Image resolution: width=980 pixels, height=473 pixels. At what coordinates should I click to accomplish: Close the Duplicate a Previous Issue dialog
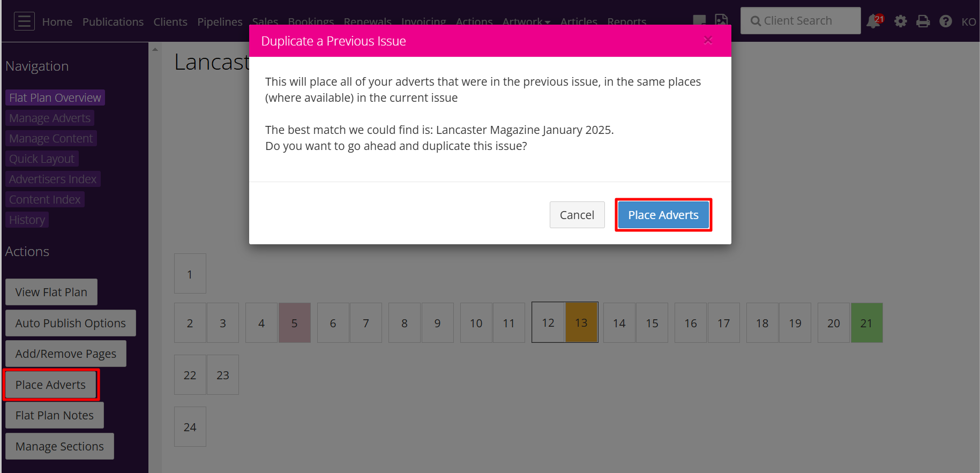click(708, 40)
